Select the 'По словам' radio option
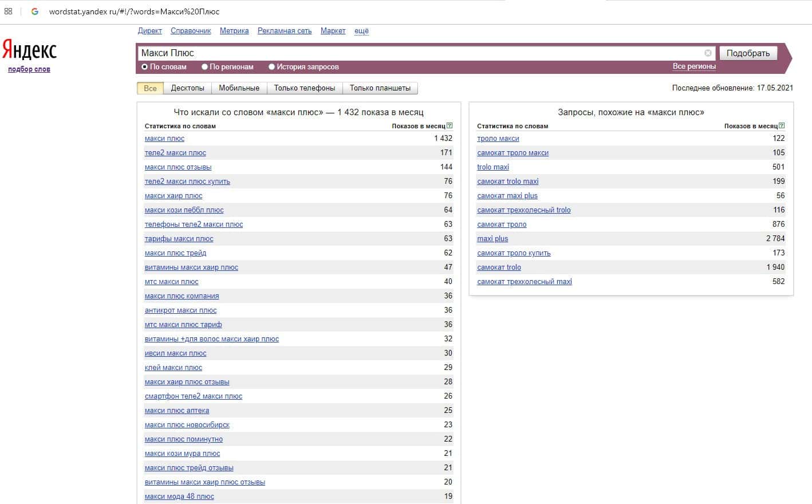The width and height of the screenshot is (812, 504). [x=145, y=67]
